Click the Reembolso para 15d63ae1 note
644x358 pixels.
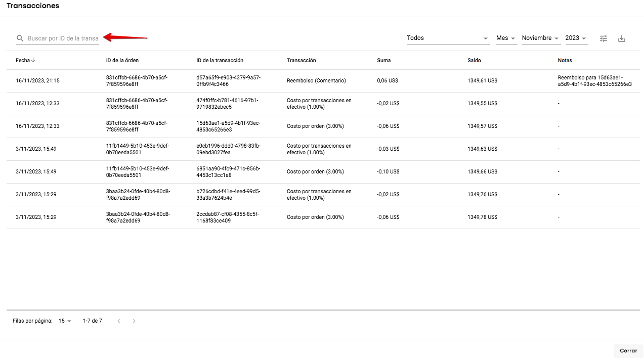click(594, 81)
